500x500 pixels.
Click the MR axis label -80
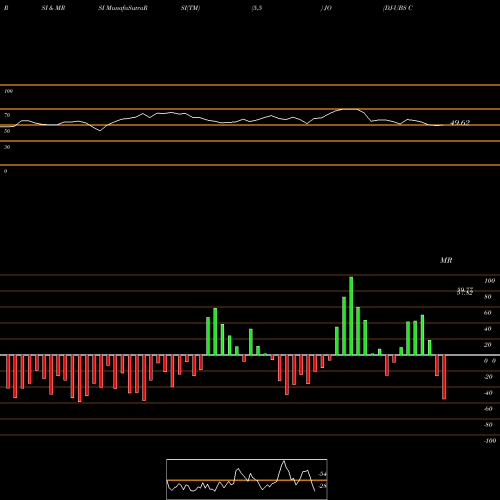pyautogui.click(x=488, y=425)
